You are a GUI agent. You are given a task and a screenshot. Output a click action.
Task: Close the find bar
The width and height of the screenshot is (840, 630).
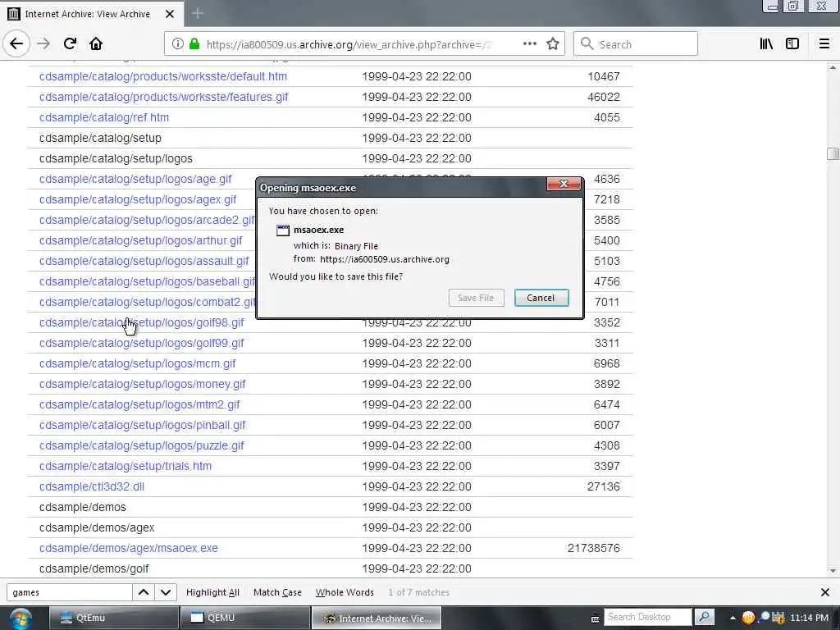pyautogui.click(x=825, y=592)
